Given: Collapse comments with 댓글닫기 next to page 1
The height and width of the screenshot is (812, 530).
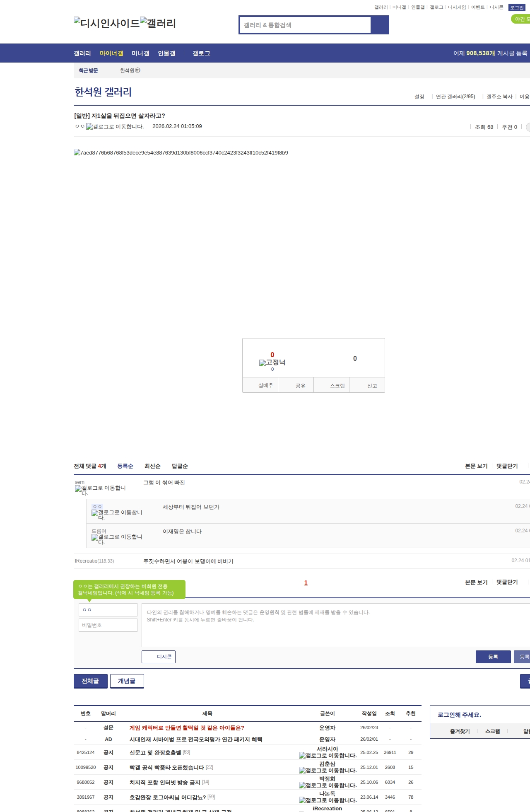Looking at the screenshot, I should click(507, 582).
